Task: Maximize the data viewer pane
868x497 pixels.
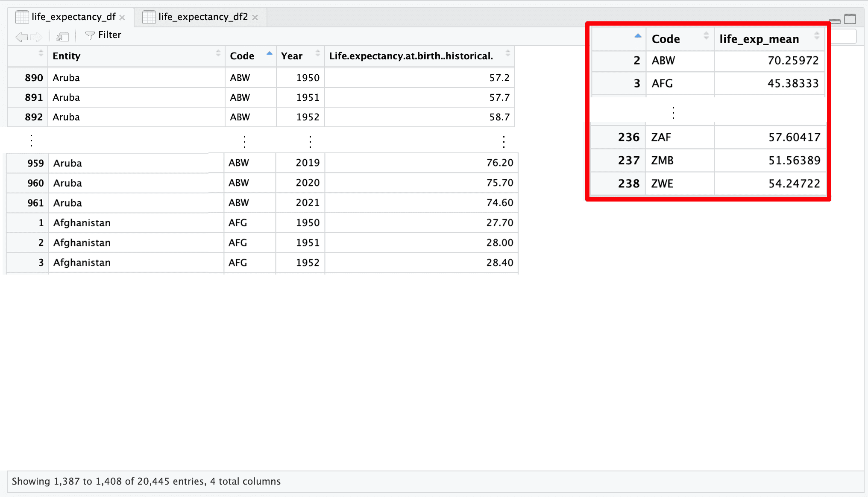Action: click(x=850, y=19)
